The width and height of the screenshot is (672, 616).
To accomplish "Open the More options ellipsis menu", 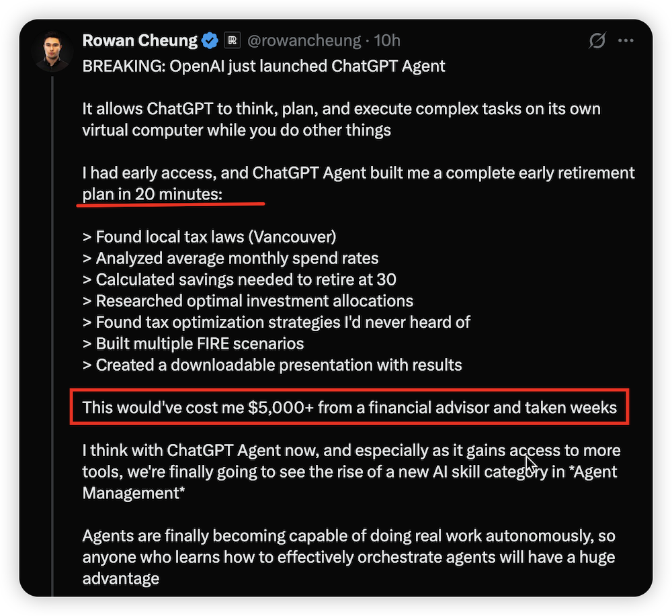I will click(x=626, y=40).
